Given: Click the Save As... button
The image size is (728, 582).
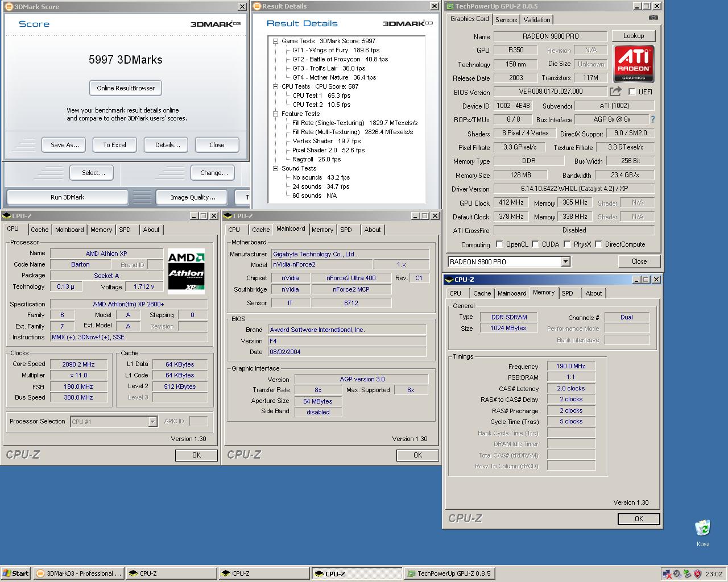Looking at the screenshot, I should (64, 145).
